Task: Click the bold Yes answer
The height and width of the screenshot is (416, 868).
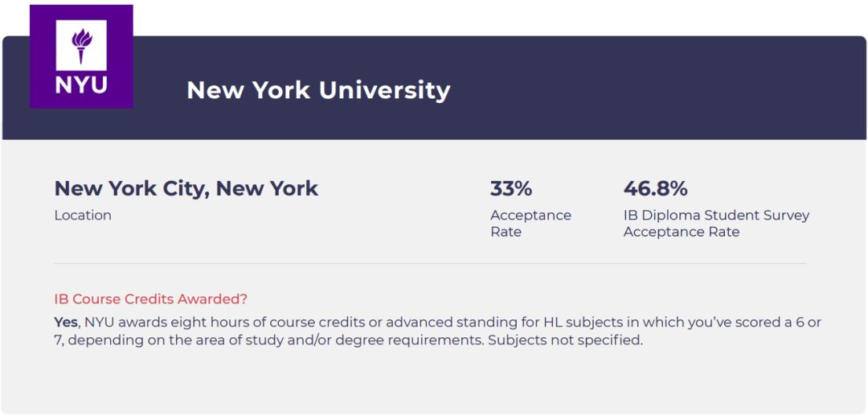Action: coord(66,322)
